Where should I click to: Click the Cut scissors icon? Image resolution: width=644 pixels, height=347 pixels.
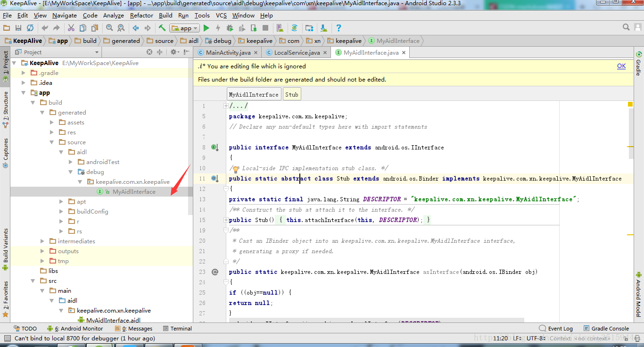(x=71, y=28)
